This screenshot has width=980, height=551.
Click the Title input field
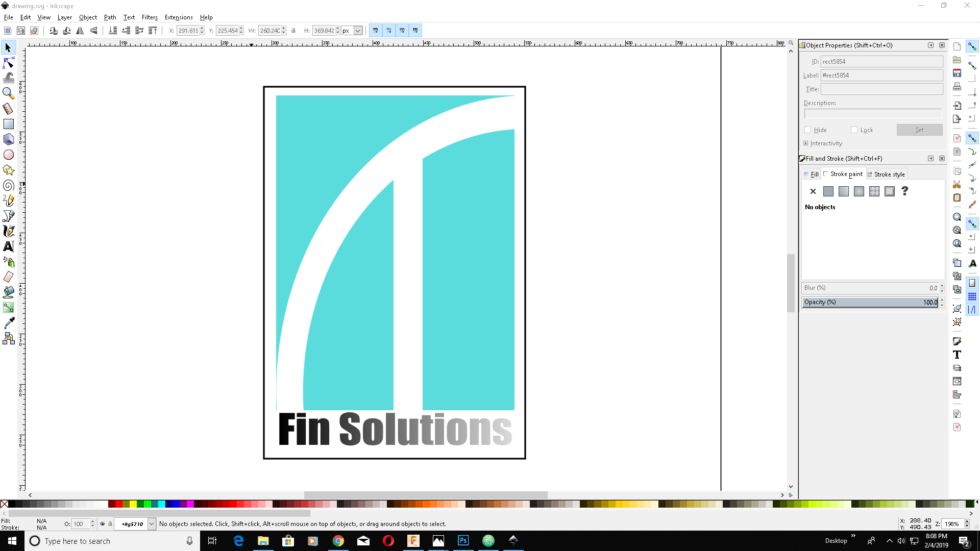pyautogui.click(x=881, y=89)
